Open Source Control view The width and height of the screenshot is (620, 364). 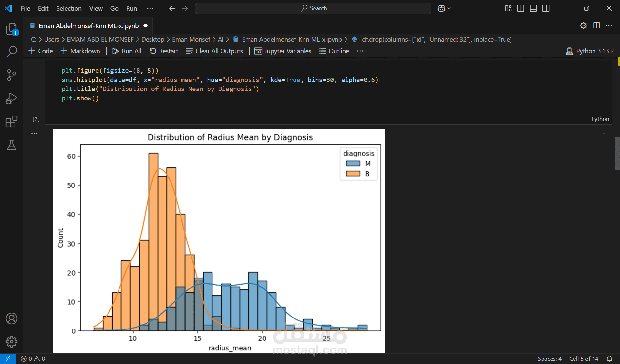[x=12, y=75]
